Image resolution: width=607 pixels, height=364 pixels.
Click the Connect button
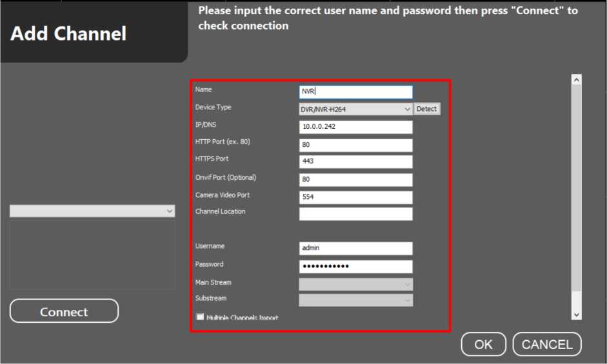pos(64,311)
